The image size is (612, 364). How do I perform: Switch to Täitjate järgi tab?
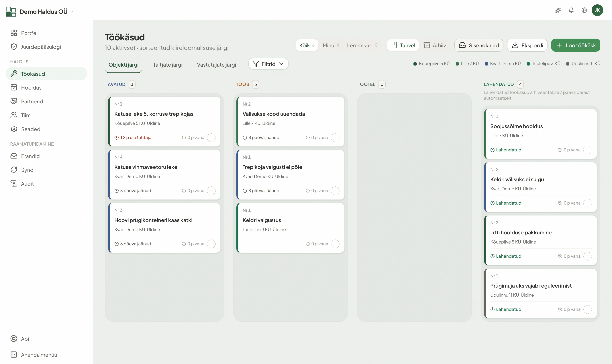[167, 65]
